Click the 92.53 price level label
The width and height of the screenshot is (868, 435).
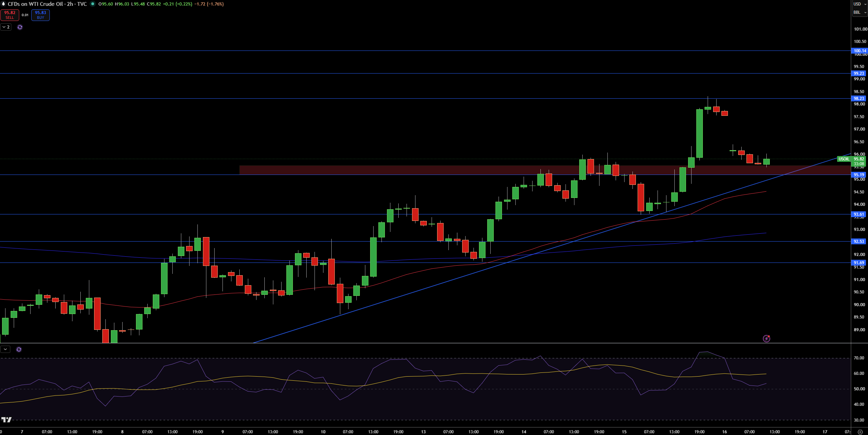pos(859,242)
